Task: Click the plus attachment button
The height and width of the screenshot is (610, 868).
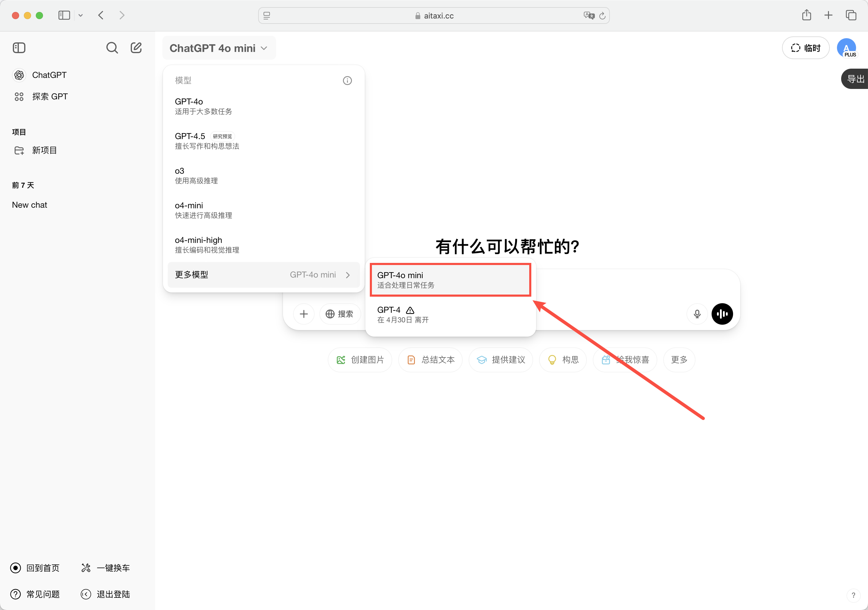Action: 304,314
